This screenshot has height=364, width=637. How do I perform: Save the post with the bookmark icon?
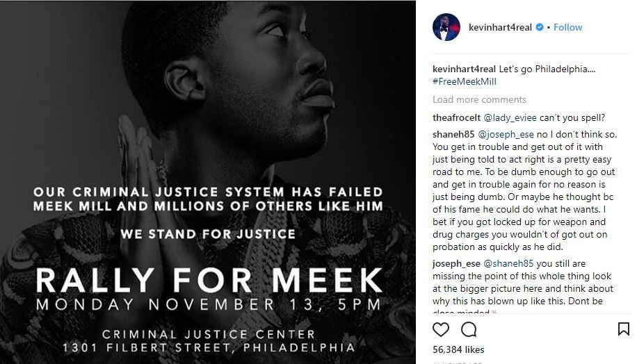[623, 329]
